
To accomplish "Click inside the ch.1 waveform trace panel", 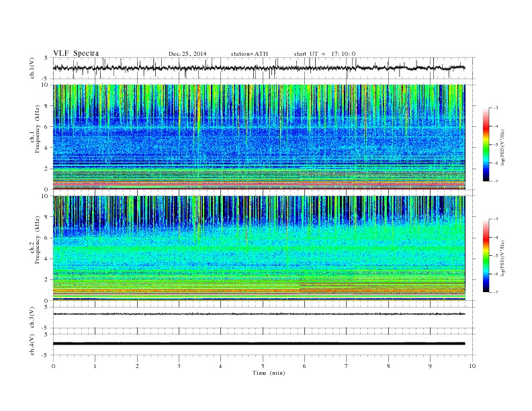I will tap(264, 68).
